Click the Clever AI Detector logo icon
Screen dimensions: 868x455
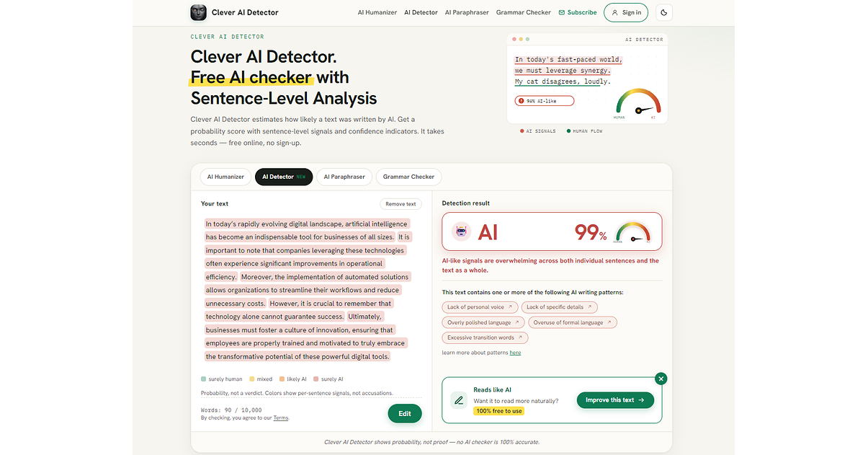(198, 12)
